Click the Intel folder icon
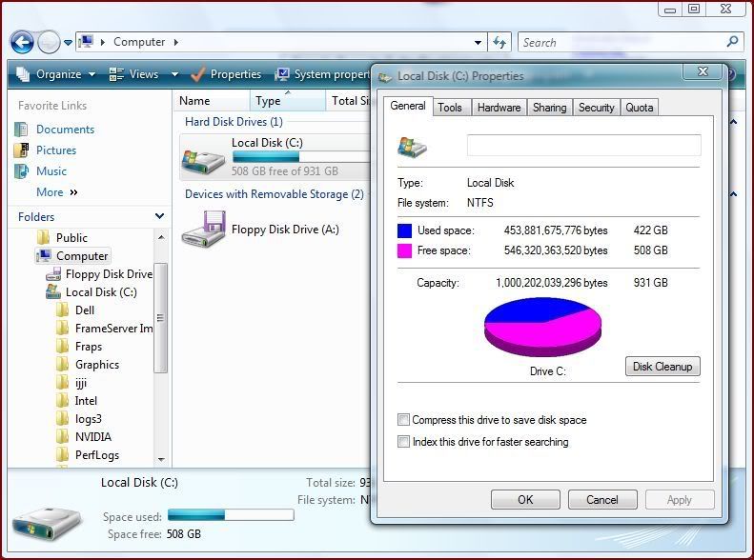Image resolution: width=754 pixels, height=560 pixels. 63,401
